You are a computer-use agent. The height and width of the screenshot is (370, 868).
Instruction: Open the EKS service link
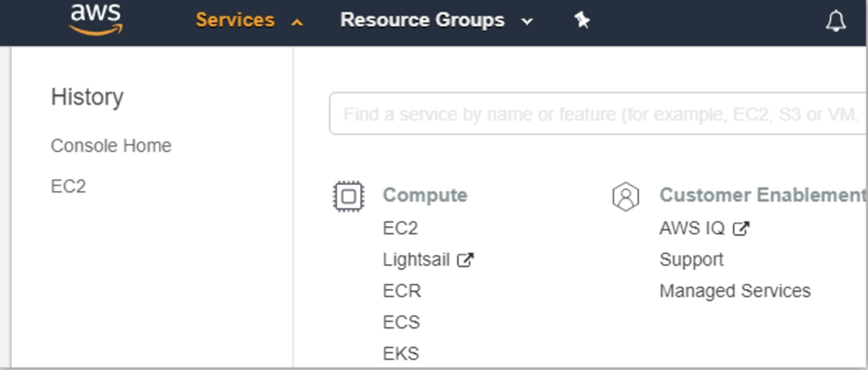pos(401,353)
